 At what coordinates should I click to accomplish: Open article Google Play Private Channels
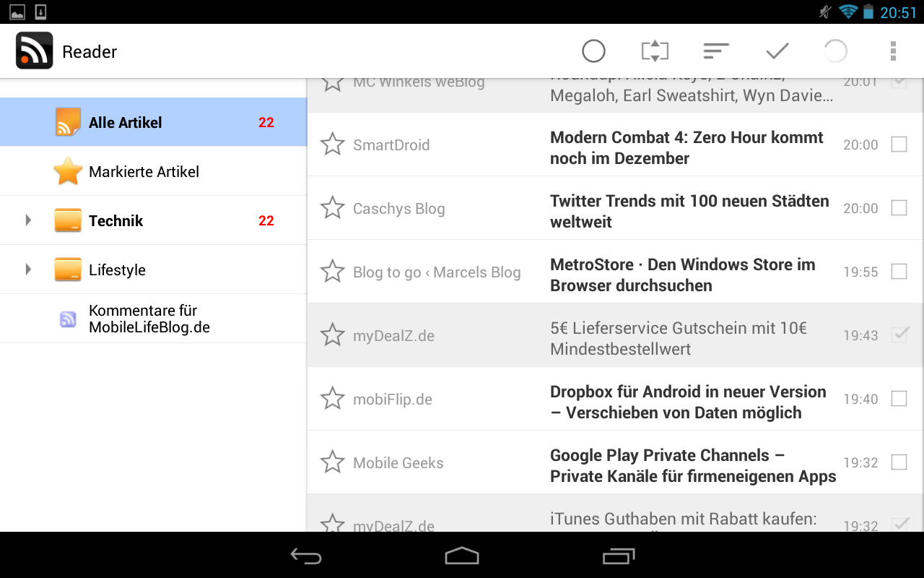693,465
